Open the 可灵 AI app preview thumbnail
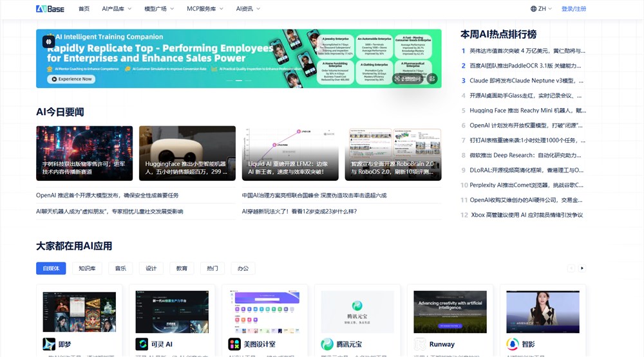 coord(172,312)
